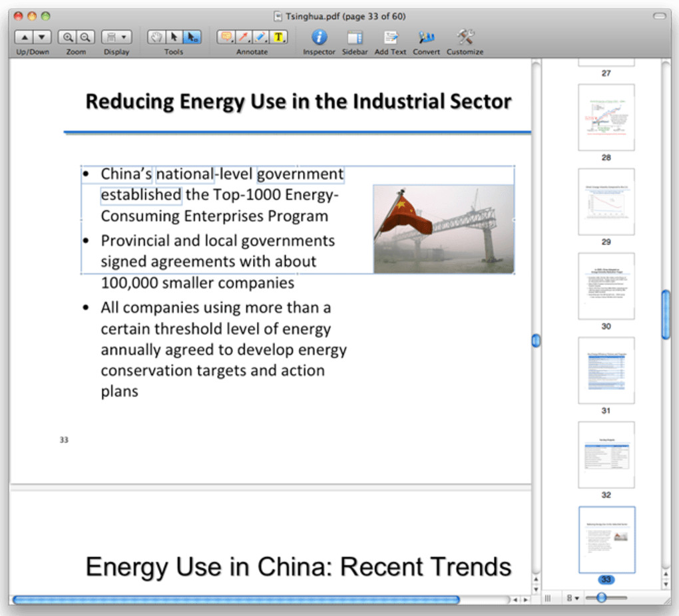The image size is (679, 616).
Task: Click "Energy Use in China: Recent Trends"
Action: point(298,567)
